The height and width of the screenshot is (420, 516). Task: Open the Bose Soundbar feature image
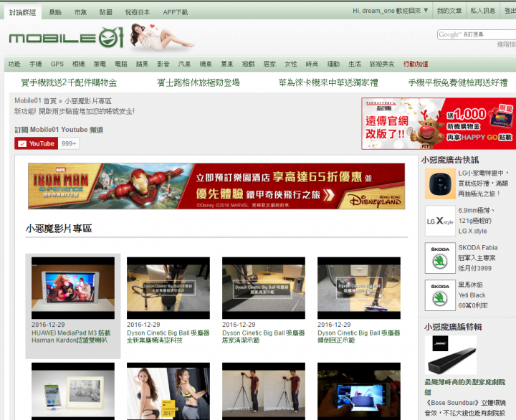[x=451, y=355]
